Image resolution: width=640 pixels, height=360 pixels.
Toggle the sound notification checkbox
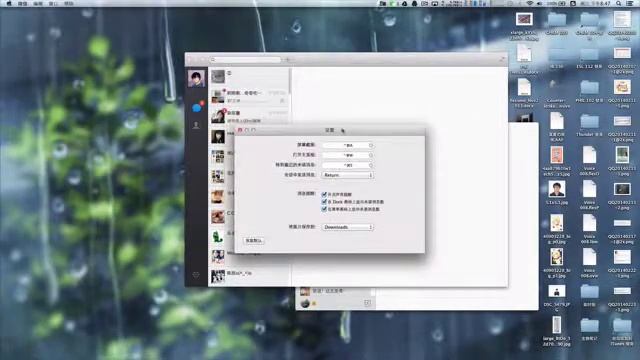click(324, 194)
